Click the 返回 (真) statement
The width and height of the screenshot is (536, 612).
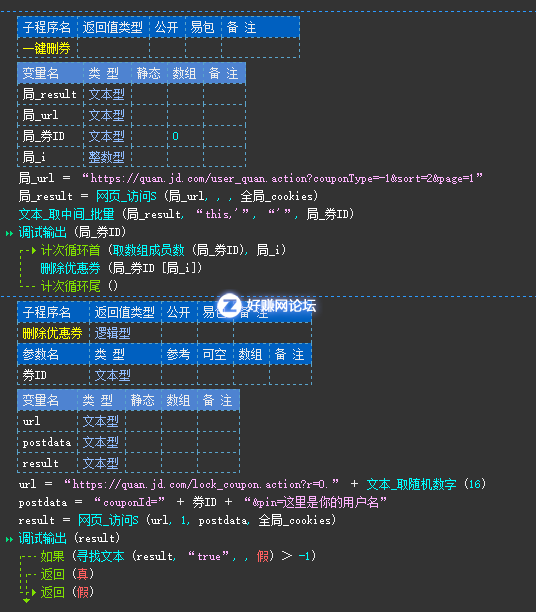pos(67,574)
